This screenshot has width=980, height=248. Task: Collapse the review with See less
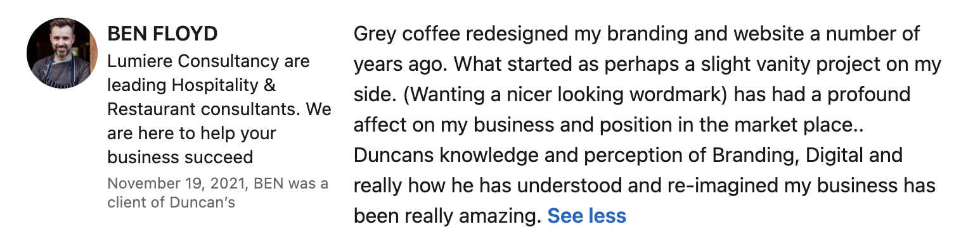(587, 216)
